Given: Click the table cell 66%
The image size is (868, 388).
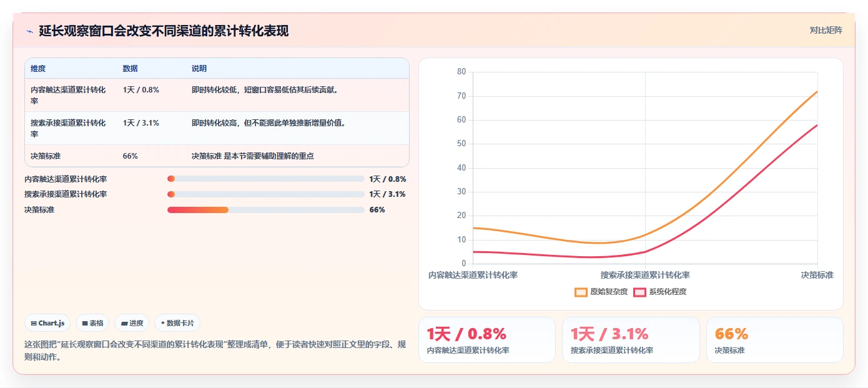Looking at the screenshot, I should tap(131, 156).
